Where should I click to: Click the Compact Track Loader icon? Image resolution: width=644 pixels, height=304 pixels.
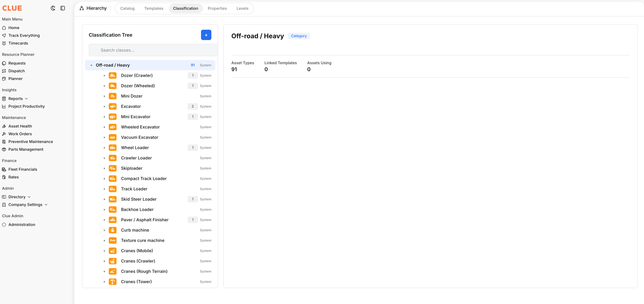[113, 178]
